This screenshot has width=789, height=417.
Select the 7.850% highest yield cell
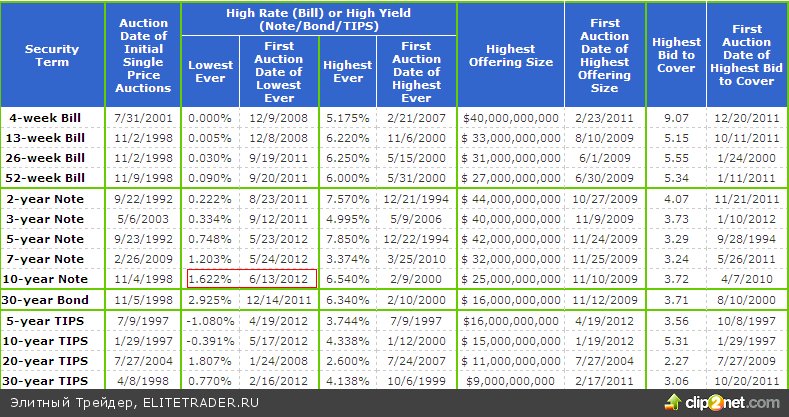pos(347,239)
